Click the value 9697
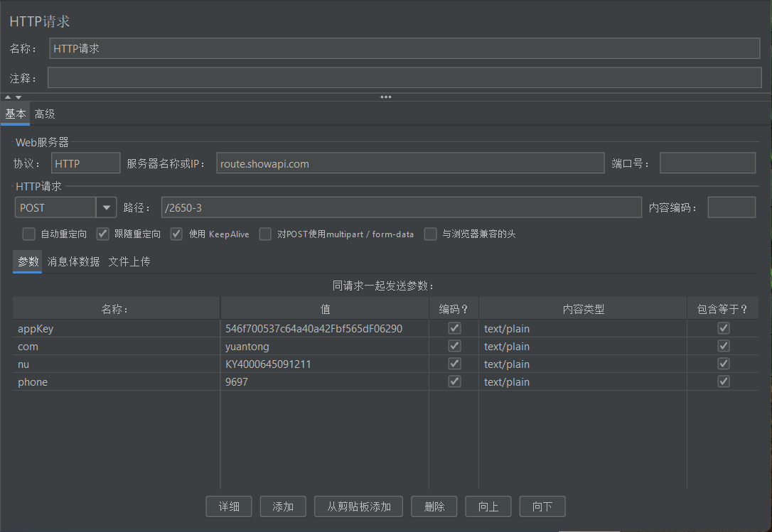 236,382
